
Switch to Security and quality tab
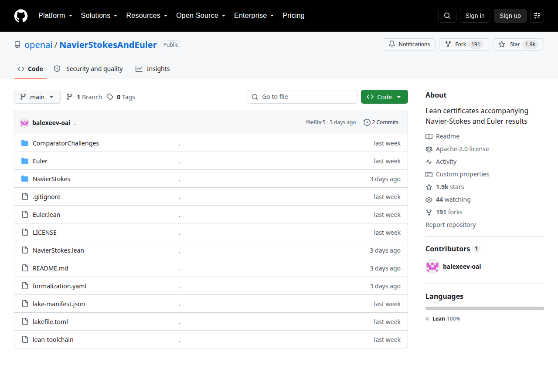tap(88, 69)
